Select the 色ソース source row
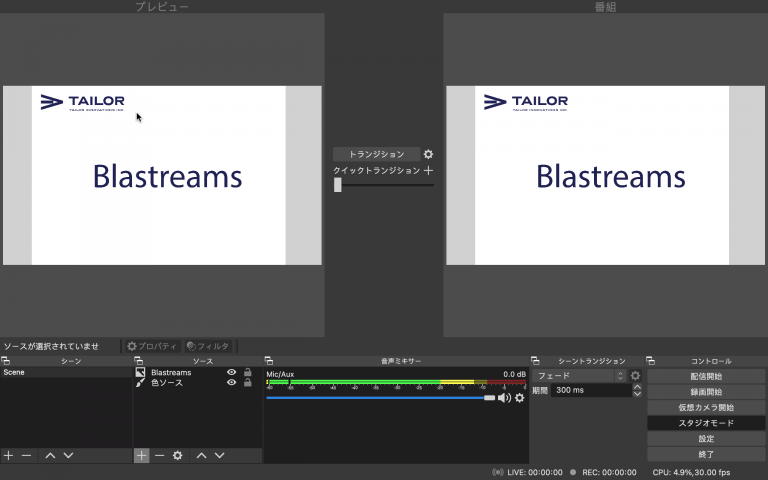The height and width of the screenshot is (480, 768). pos(197,383)
